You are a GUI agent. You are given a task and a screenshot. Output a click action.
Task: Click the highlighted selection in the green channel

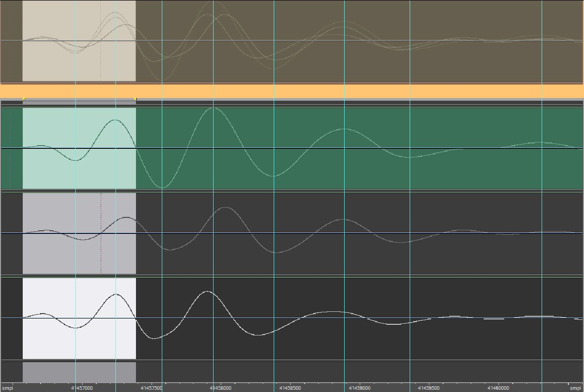pyautogui.click(x=79, y=148)
